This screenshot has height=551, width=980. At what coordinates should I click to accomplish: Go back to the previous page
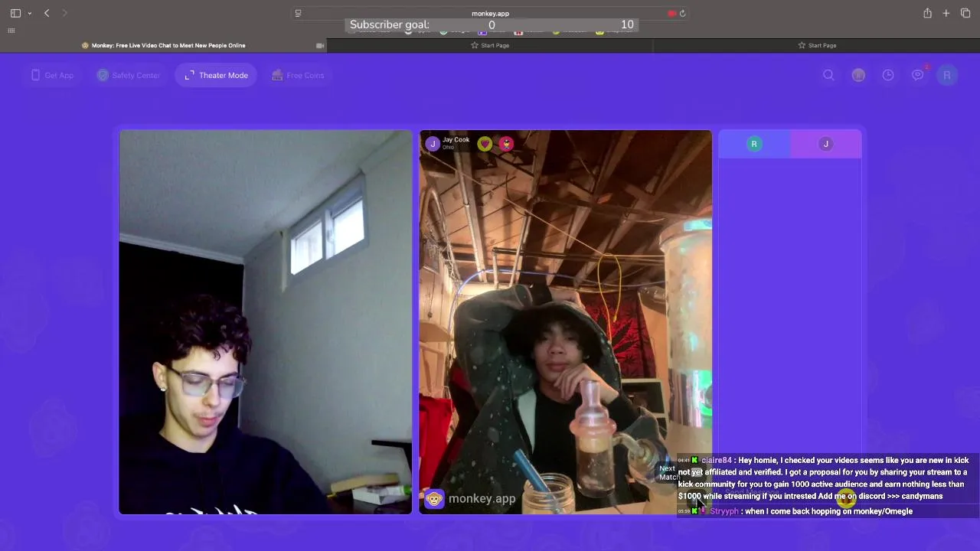[x=47, y=13]
